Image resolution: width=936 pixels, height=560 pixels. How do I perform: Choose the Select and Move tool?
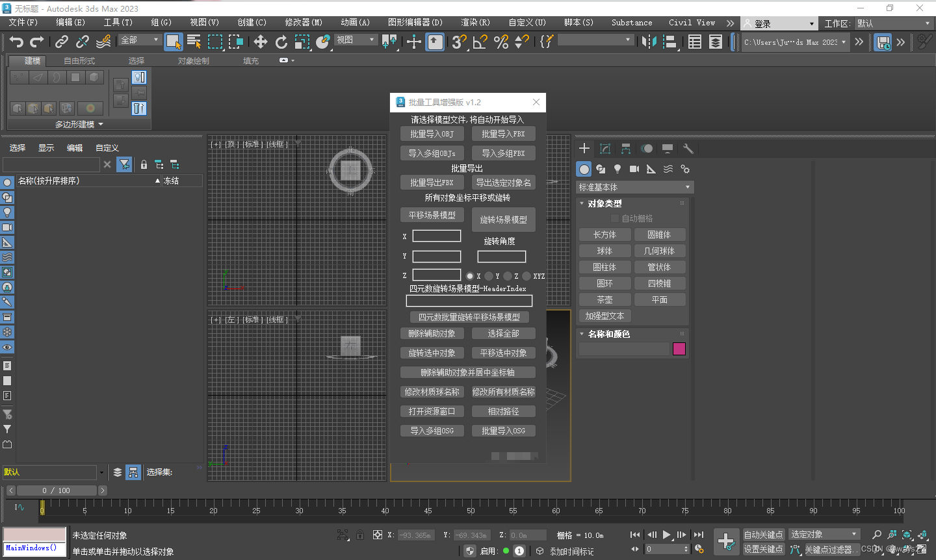click(261, 42)
